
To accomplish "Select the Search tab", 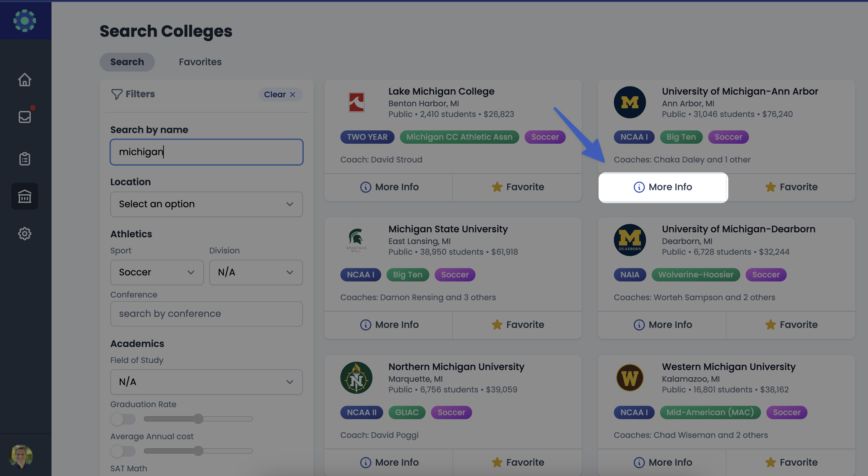I will (x=127, y=62).
